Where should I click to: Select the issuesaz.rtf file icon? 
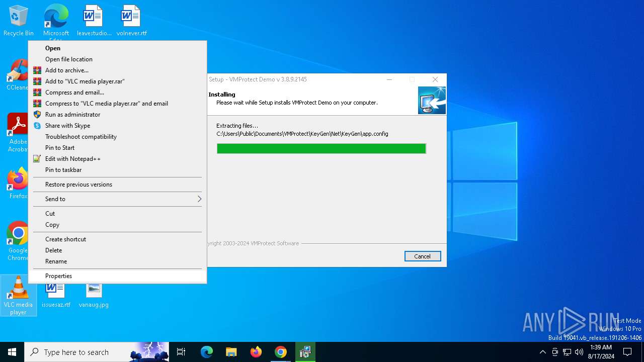(56, 296)
